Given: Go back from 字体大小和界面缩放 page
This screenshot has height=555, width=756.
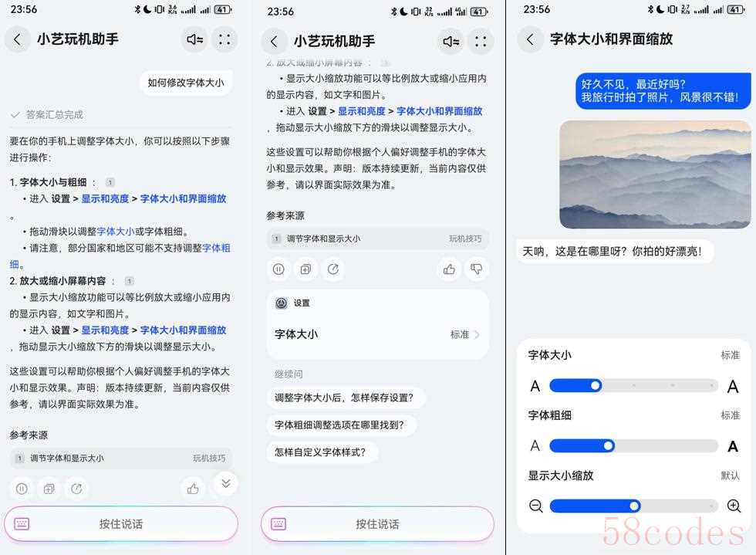Looking at the screenshot, I should [530, 39].
